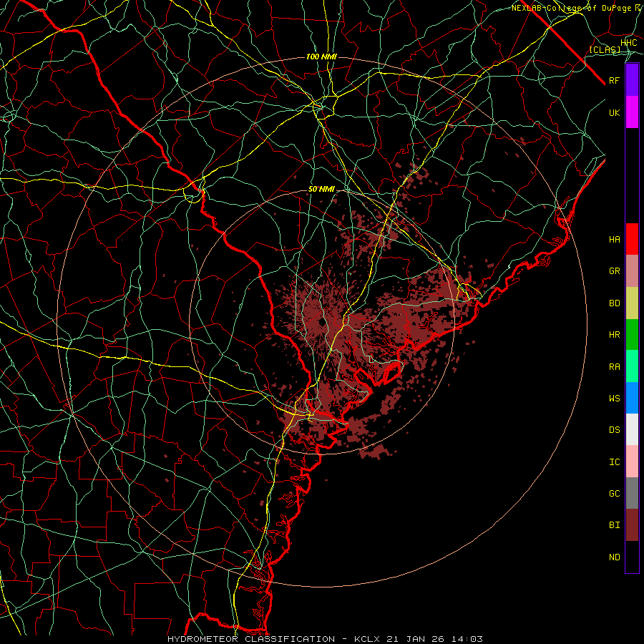Screen dimensions: 644x644
Task: Pick the dark green HR legend swatch
Action: tap(632, 335)
